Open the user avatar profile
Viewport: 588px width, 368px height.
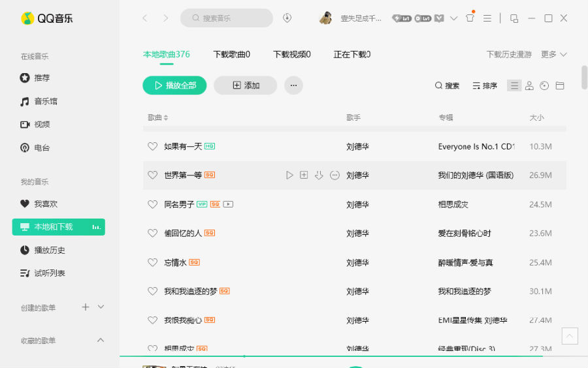(x=326, y=18)
